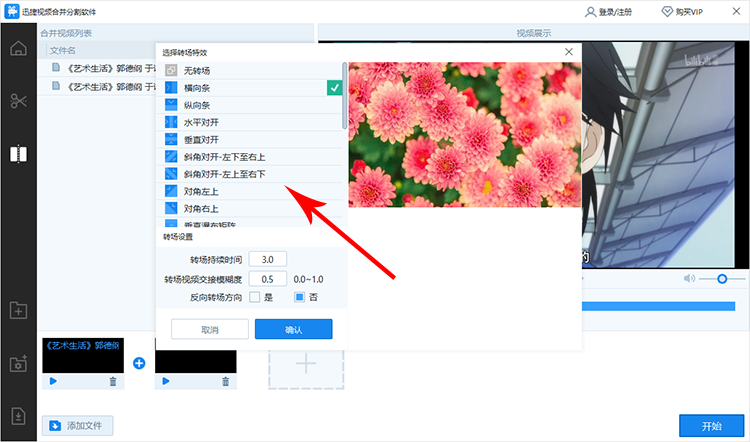Select 对角左上 transition effect
The image size is (750, 442).
tap(250, 191)
